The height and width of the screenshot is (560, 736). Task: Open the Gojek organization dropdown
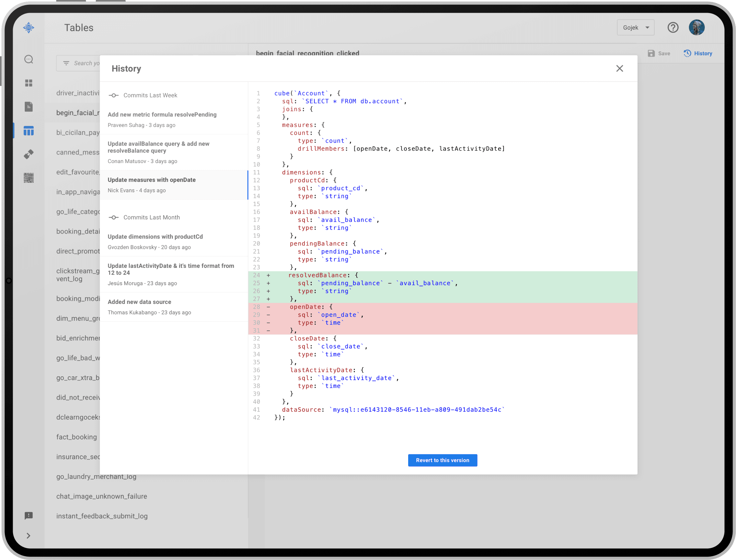(635, 27)
